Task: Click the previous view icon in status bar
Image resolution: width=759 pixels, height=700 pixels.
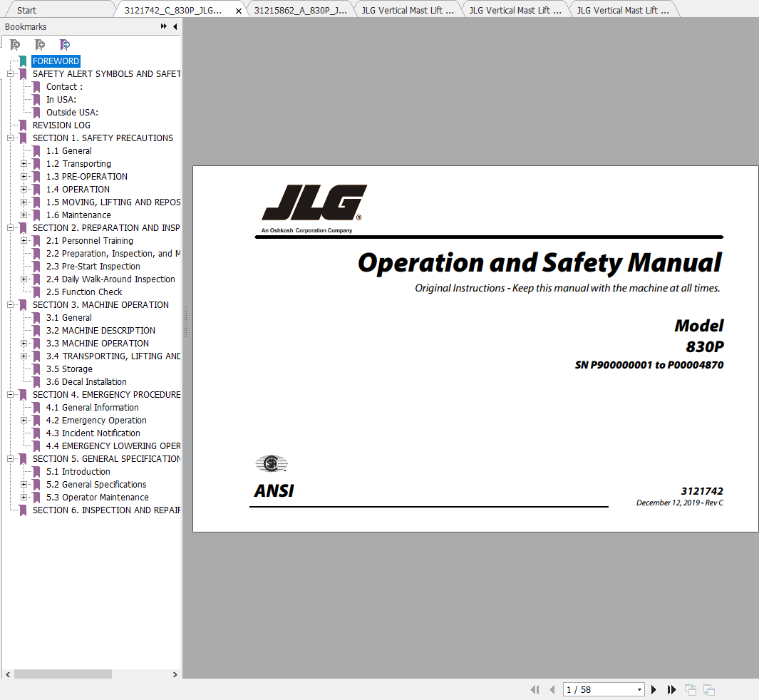Action: click(x=691, y=689)
